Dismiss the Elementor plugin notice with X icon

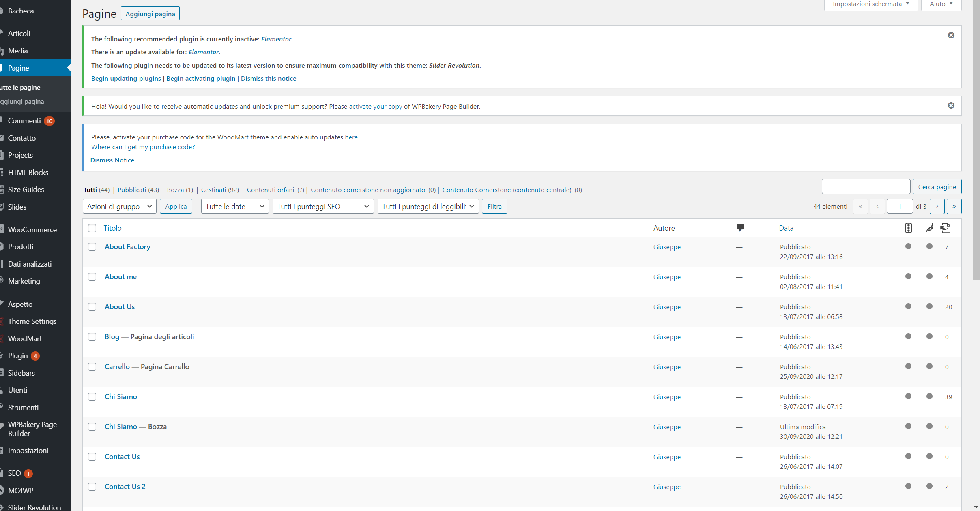951,35
